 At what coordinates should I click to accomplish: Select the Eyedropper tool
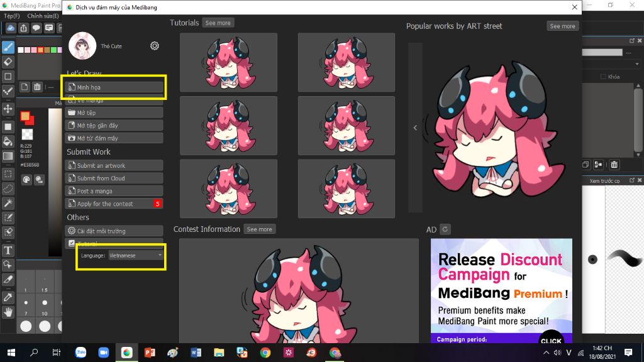point(8,297)
